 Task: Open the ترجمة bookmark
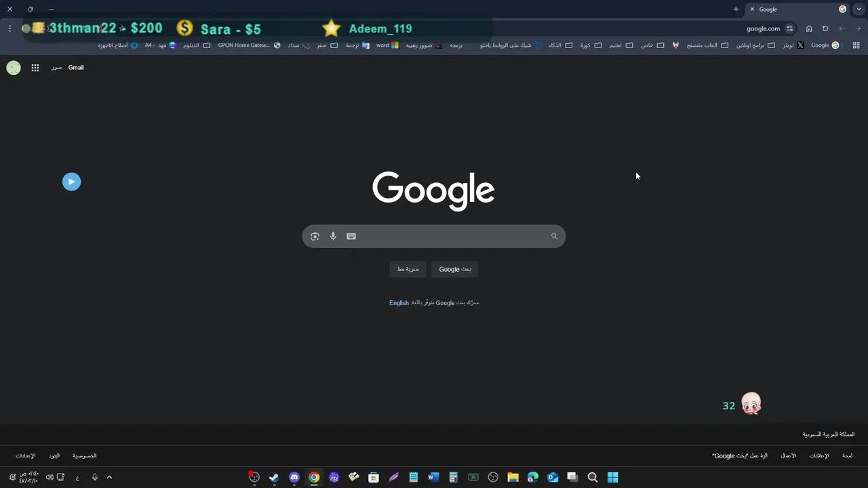click(357, 45)
